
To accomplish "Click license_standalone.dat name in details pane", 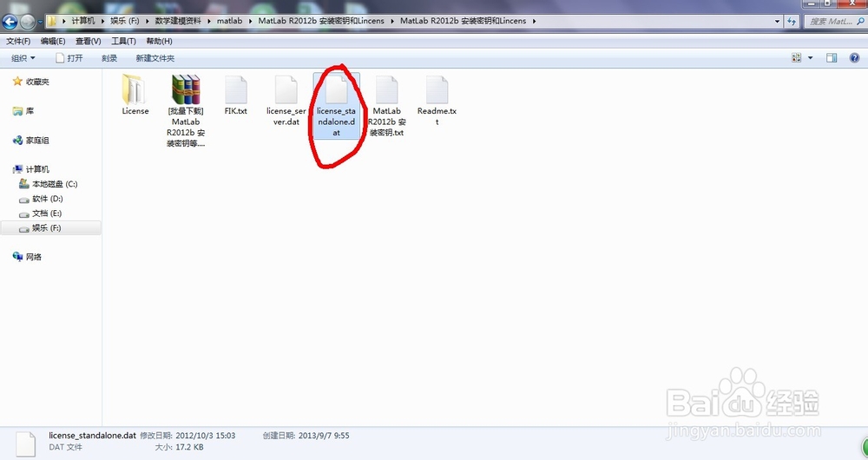I will [x=93, y=436].
